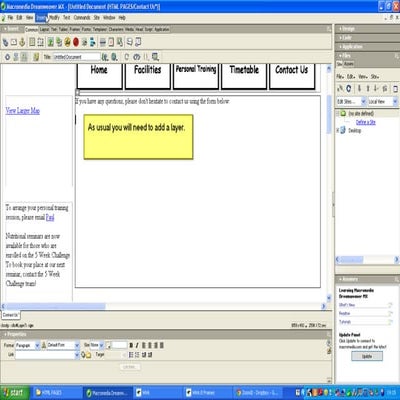The width and height of the screenshot is (400, 400).
Task: Click the Email Link insert icon
Action: (14, 42)
